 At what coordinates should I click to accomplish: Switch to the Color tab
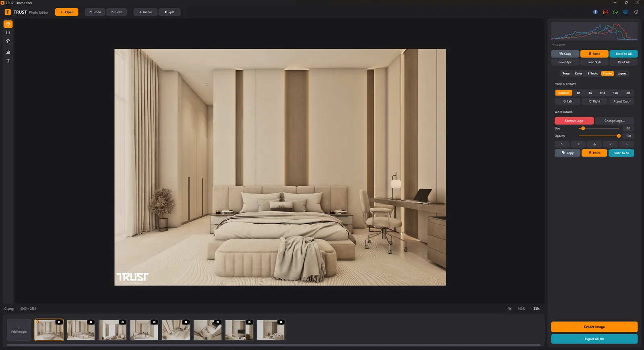point(578,74)
